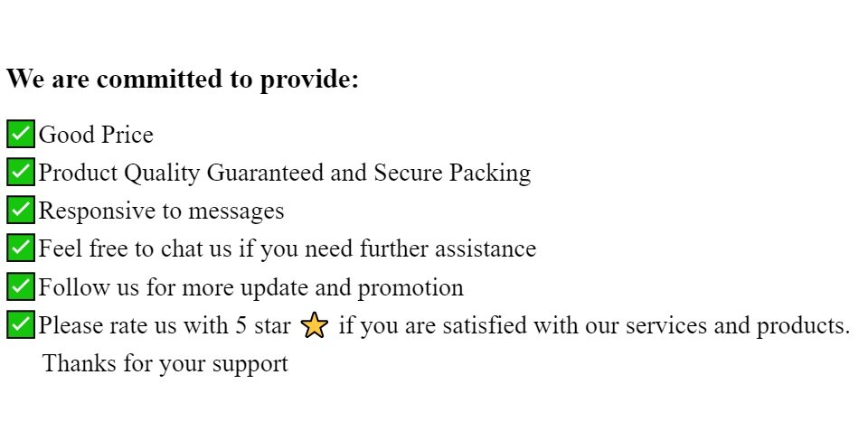Click the words further assistance
868x431 pixels.
click(x=448, y=249)
